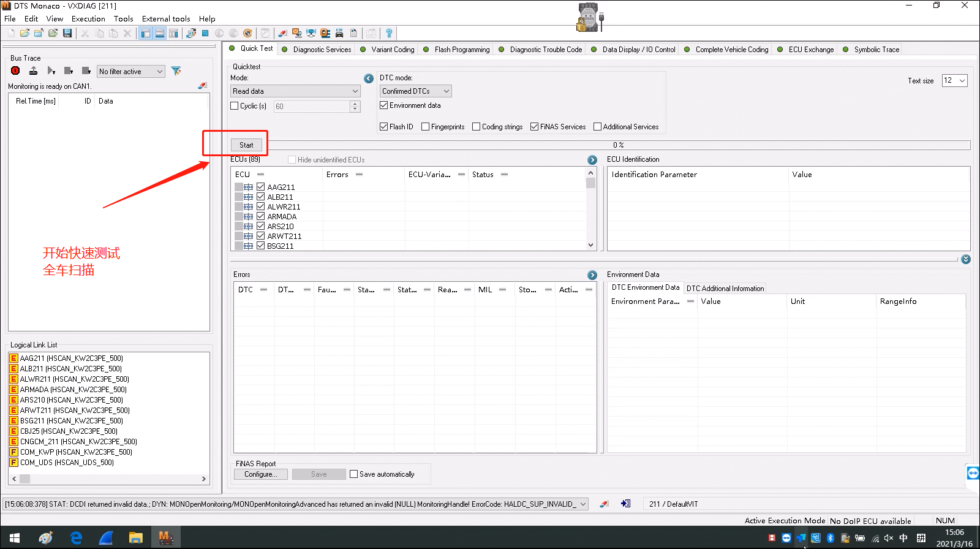980x549 pixels.
Task: Click the TeamViewer side panel icon
Action: 973,473
